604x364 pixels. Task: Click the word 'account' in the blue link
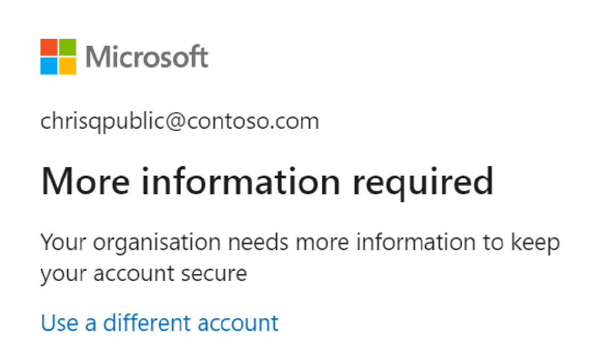pos(238,324)
